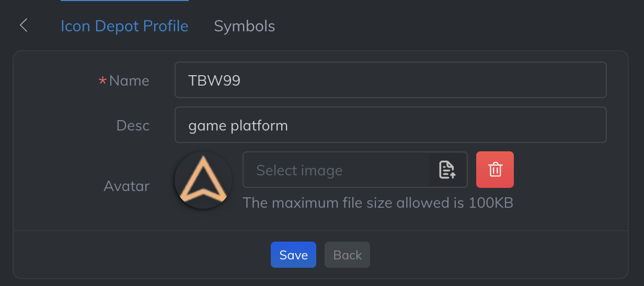Open the Icon Depot Profile tab
Image resolution: width=644 pixels, height=286 pixels.
coord(124,26)
